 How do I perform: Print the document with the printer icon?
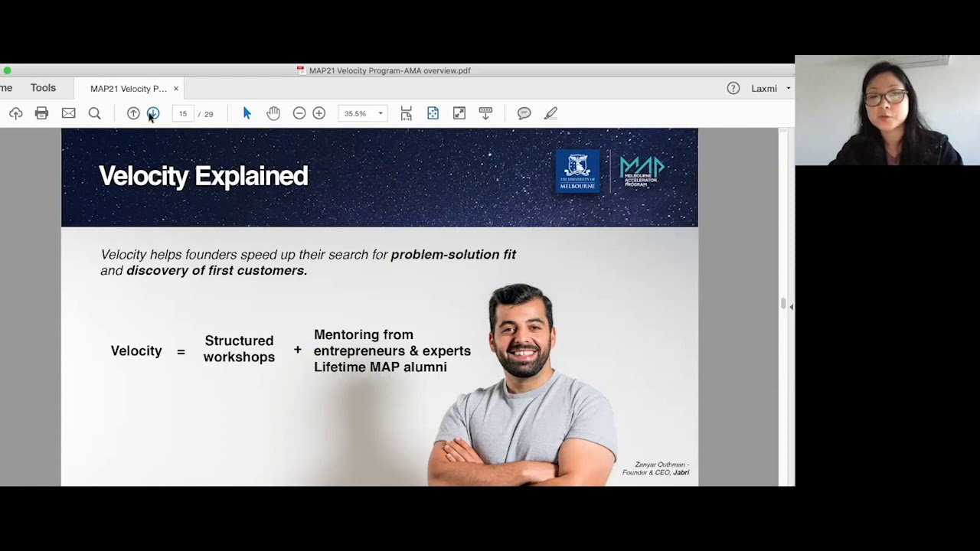coord(41,113)
